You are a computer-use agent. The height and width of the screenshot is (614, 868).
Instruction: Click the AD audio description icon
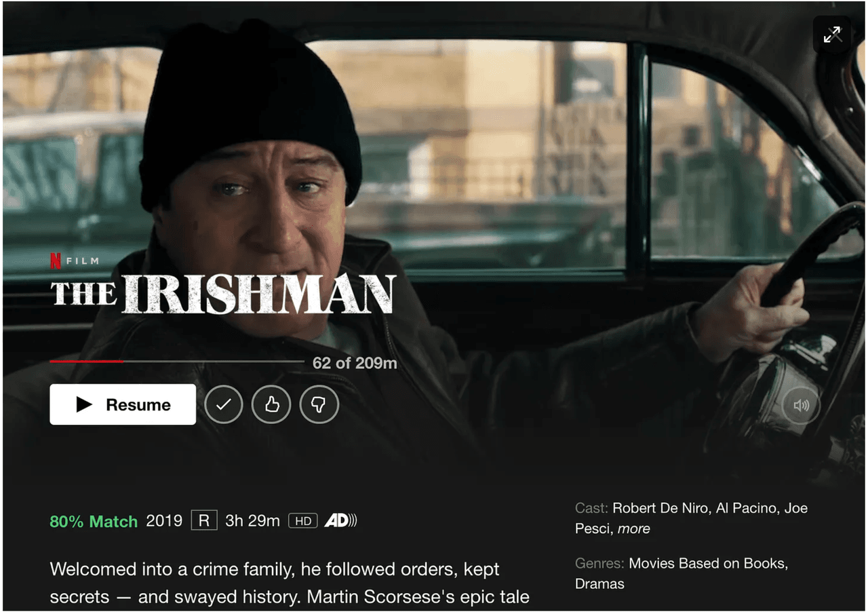coord(340,521)
